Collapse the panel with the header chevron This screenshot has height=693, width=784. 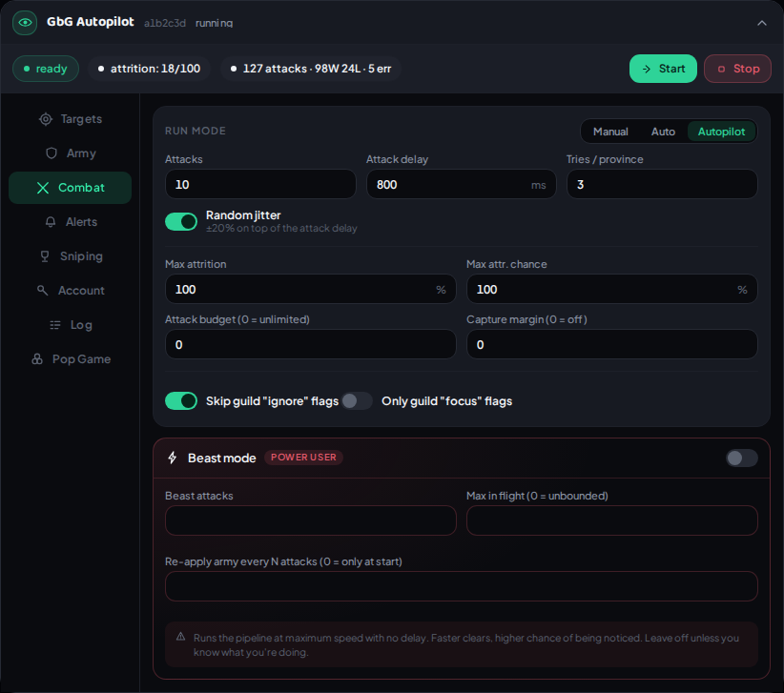click(x=761, y=23)
